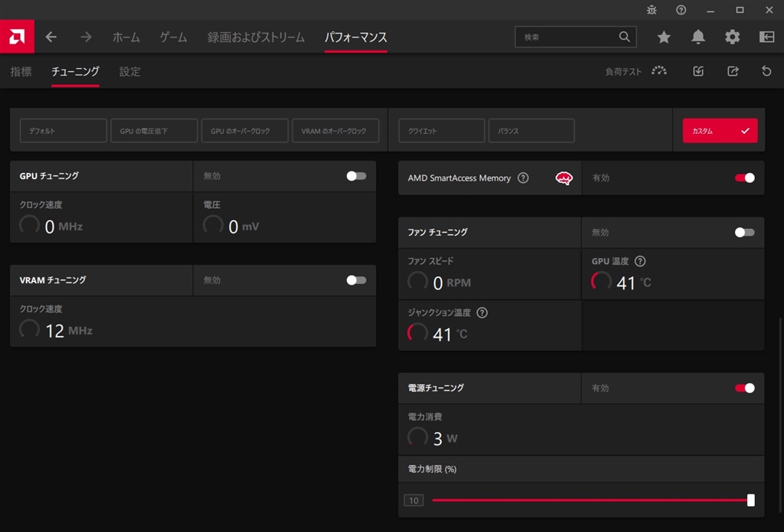The width and height of the screenshot is (784, 532).
Task: Click the red brain icon for SmartAccess Memory
Action: [x=564, y=178]
